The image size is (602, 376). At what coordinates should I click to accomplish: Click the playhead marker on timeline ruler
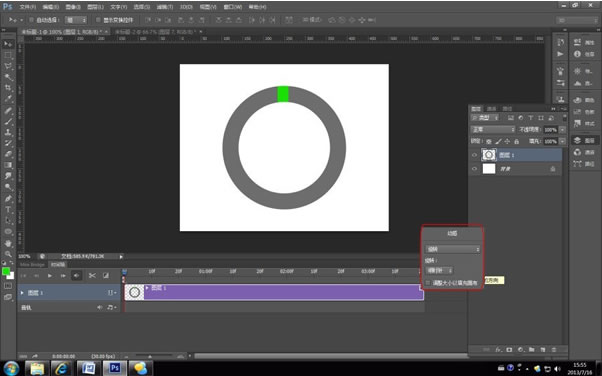(124, 272)
